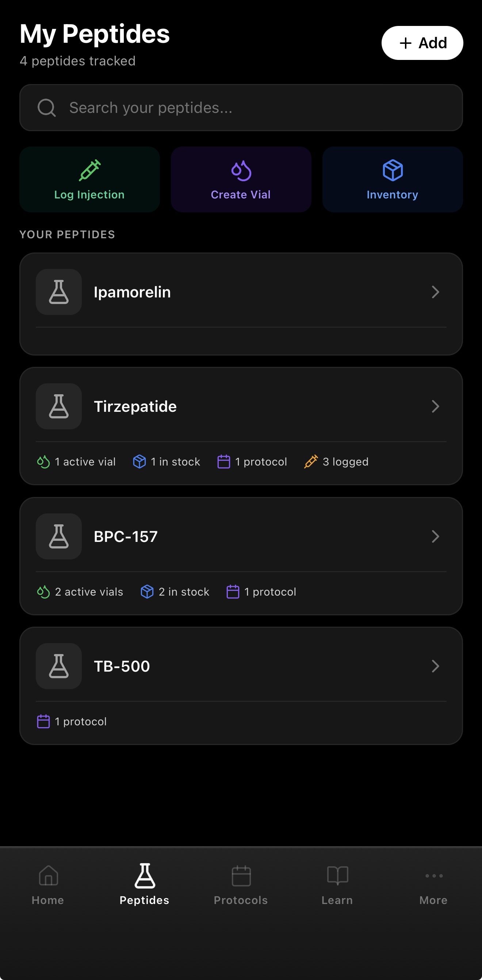482x980 pixels.
Task: Tap the Create Vial droplet icon
Action: pos(241,171)
